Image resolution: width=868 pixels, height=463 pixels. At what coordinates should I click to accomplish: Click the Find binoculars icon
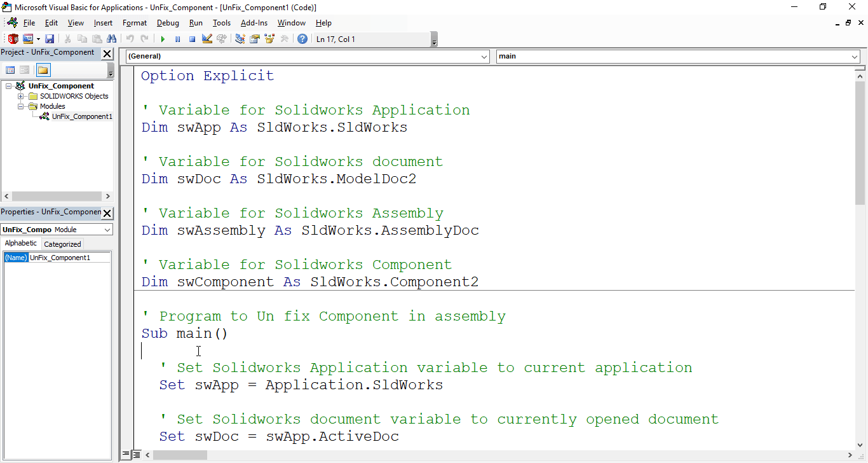(112, 39)
